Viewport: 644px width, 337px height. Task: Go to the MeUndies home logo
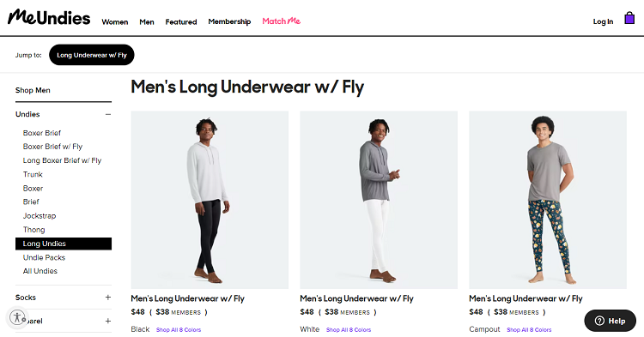pyautogui.click(x=49, y=18)
